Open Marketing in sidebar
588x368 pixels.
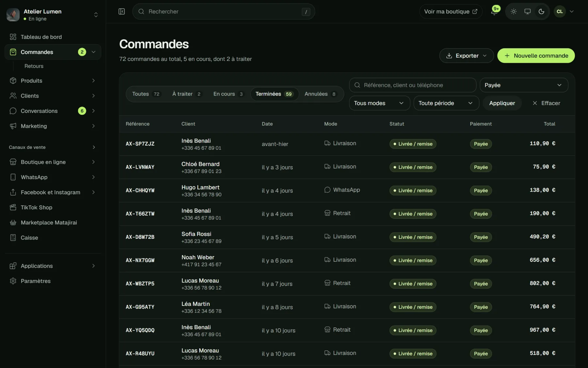tap(53, 126)
